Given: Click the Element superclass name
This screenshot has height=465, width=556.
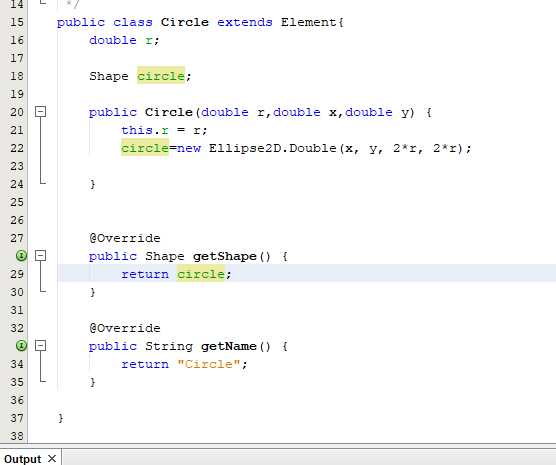Looking at the screenshot, I should [308, 22].
